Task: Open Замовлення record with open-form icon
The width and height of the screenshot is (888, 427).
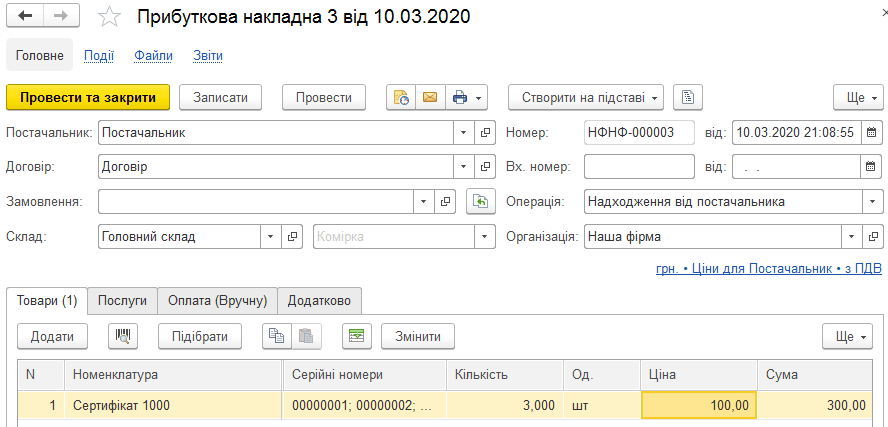Action: [x=445, y=201]
